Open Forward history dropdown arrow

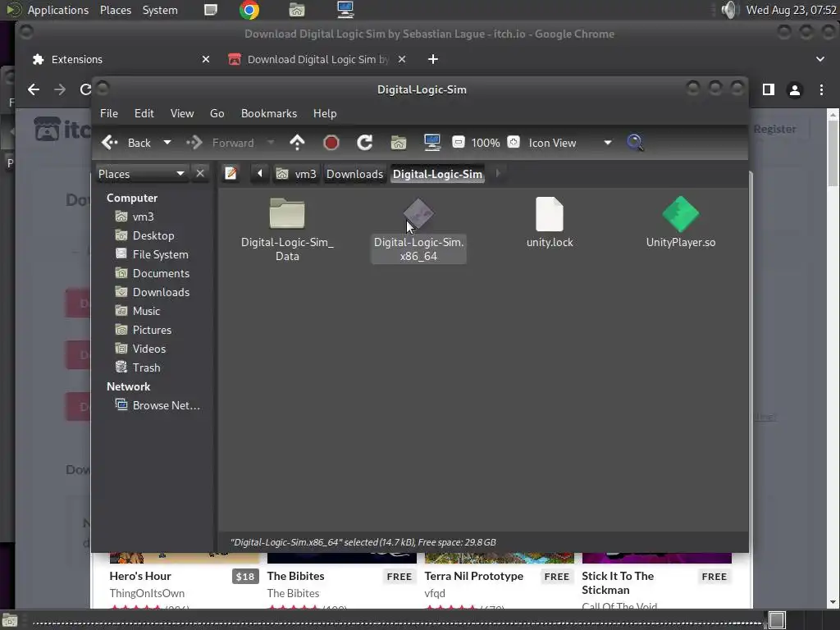(271, 143)
